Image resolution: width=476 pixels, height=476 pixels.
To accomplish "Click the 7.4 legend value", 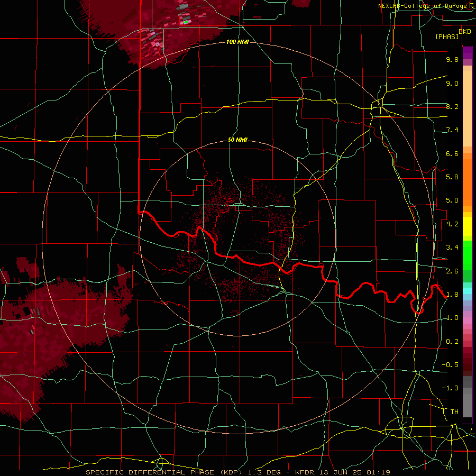I will tap(452, 130).
